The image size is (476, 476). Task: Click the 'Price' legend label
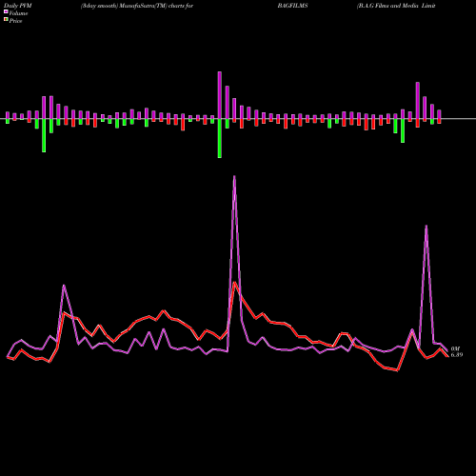pos(15,21)
